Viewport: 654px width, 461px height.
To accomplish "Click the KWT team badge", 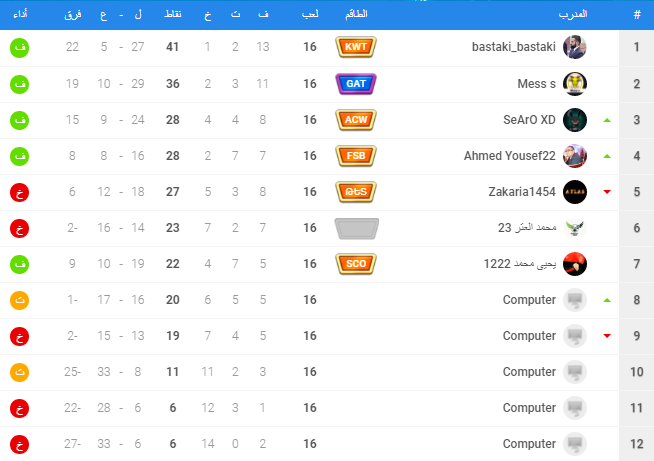I will pos(356,47).
